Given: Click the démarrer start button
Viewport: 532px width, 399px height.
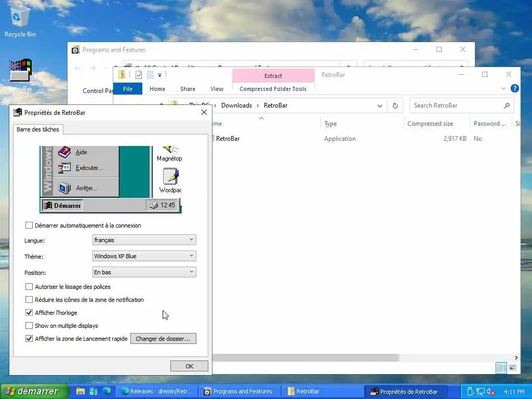Looking at the screenshot, I should [x=34, y=391].
